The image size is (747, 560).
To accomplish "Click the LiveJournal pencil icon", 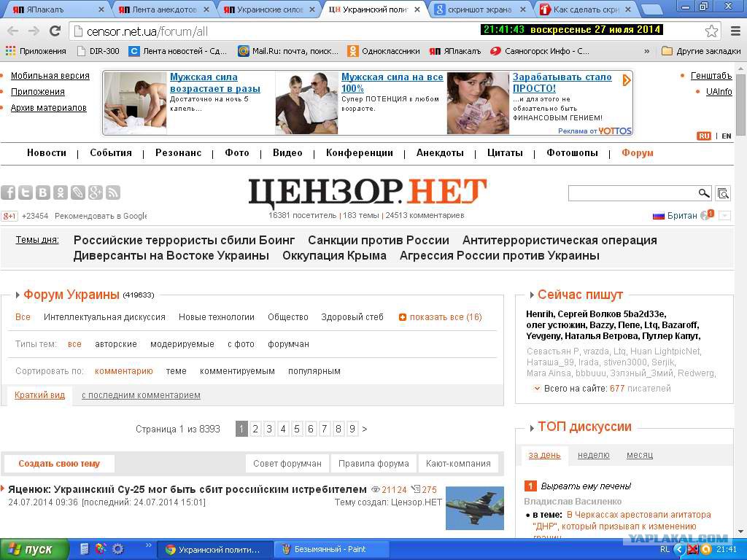I will 78,192.
